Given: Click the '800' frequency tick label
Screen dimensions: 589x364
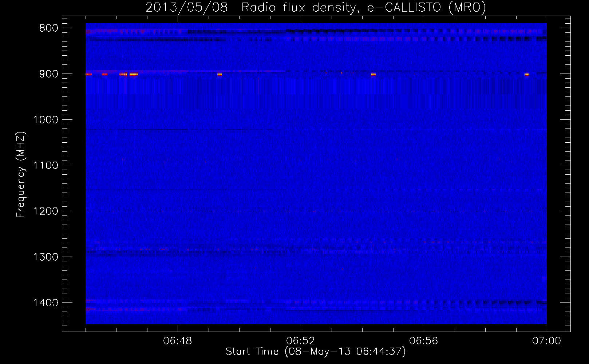Looking at the screenshot, I should point(48,28).
